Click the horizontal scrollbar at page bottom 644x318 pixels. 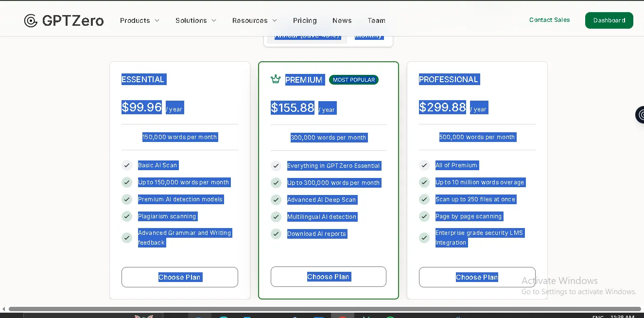coord(325,309)
